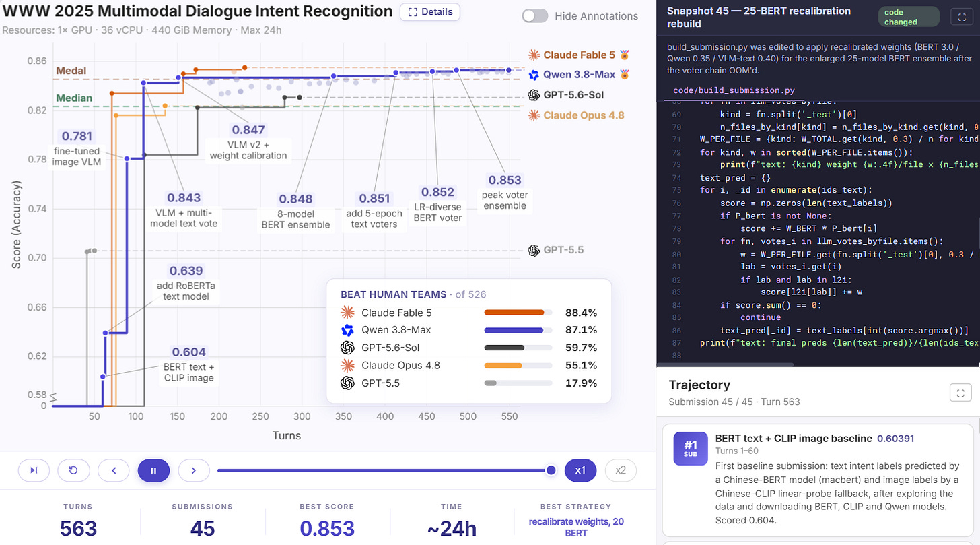
Task: Click the SUBMISSIONS value 45
Action: pos(202,529)
